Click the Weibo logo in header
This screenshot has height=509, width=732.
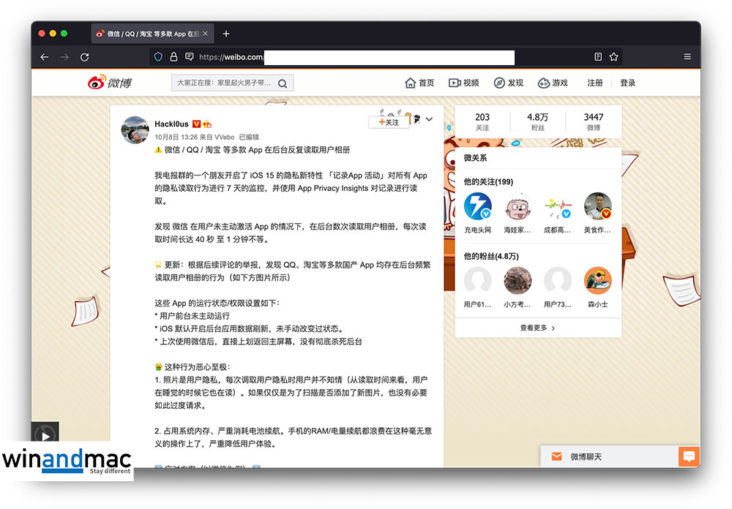click(x=109, y=83)
